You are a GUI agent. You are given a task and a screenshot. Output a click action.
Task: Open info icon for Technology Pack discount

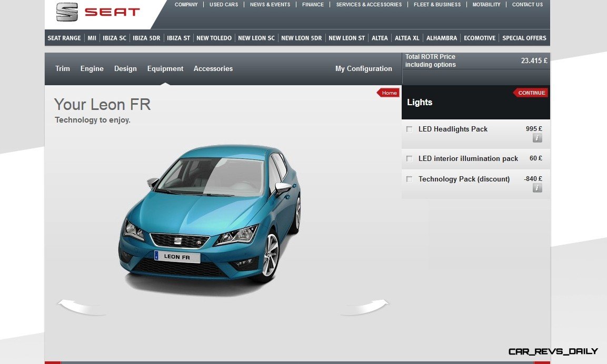537,188
